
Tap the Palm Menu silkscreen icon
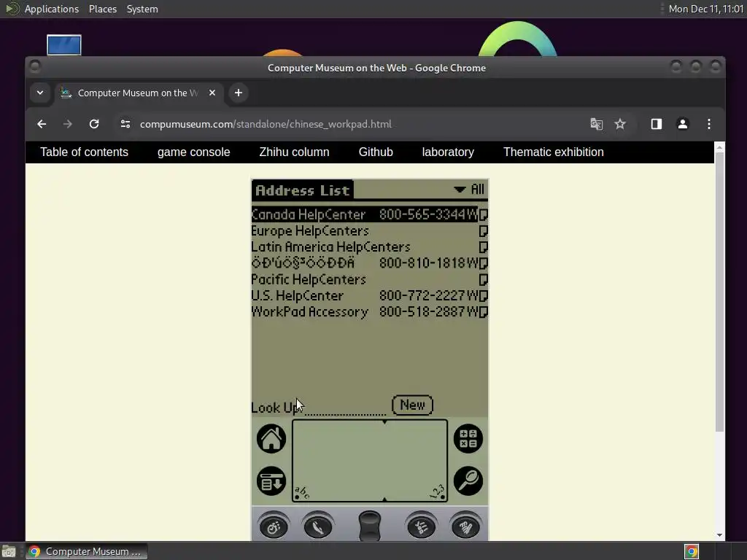271,481
